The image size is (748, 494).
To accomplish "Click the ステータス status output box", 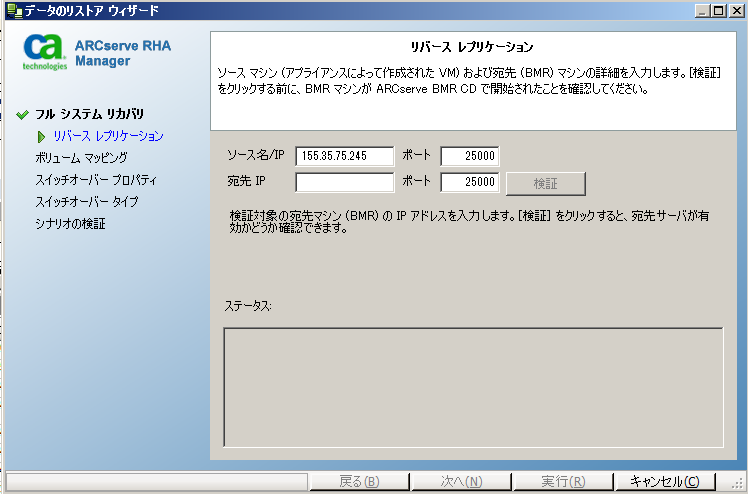I will coord(473,387).
